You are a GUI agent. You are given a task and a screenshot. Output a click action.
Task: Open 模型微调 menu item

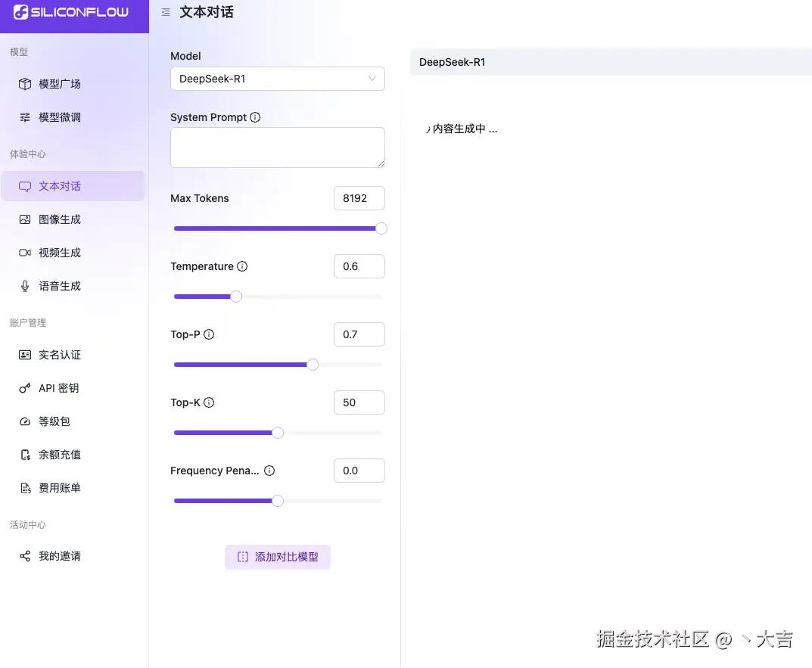click(73, 117)
